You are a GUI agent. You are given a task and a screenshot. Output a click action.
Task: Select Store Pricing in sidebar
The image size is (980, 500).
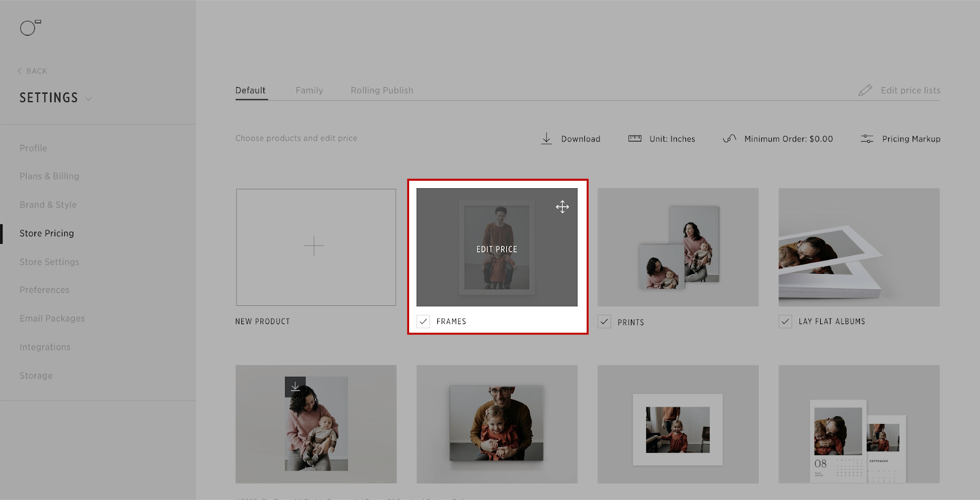pyautogui.click(x=47, y=233)
